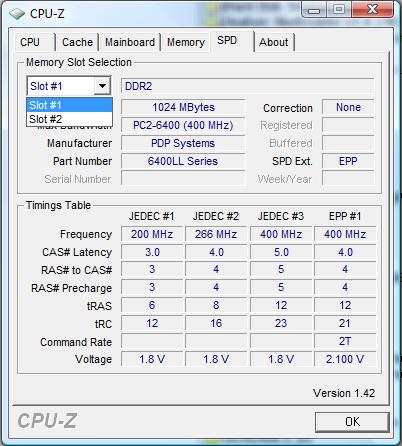
Task: Open the About tab
Action: [274, 42]
